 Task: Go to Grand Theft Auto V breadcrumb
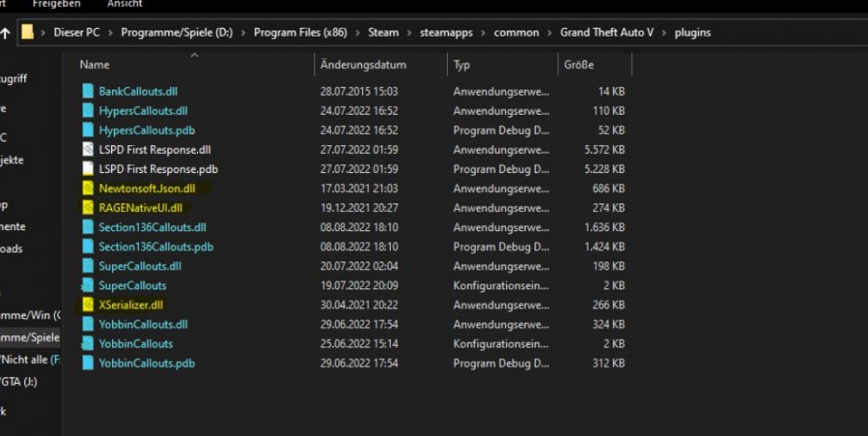607,32
